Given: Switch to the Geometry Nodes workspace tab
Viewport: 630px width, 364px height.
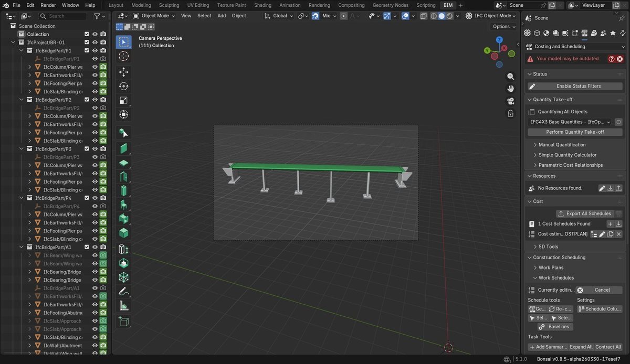Looking at the screenshot, I should tap(390, 5).
